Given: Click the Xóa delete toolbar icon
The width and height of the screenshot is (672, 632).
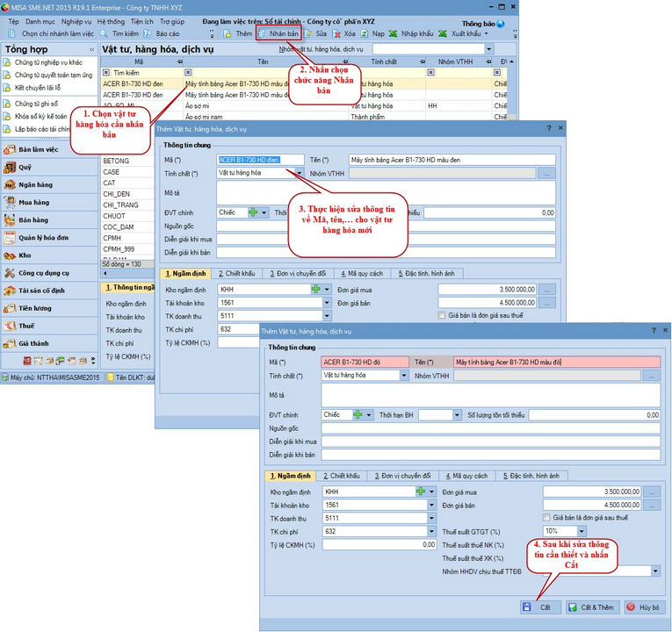Looking at the screenshot, I should click(x=336, y=33).
